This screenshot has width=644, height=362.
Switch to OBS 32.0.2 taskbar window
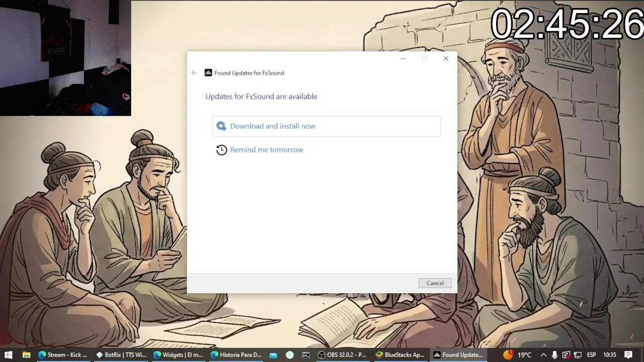coord(343,355)
